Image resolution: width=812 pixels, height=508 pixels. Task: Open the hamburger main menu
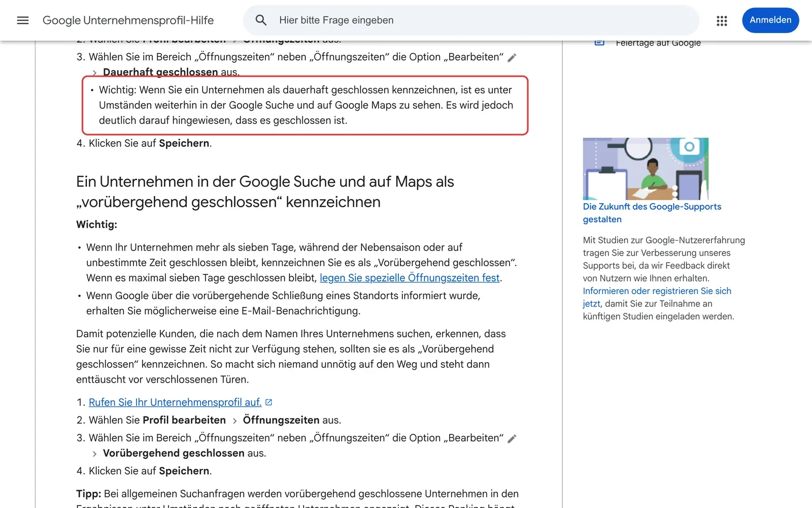[x=23, y=20]
